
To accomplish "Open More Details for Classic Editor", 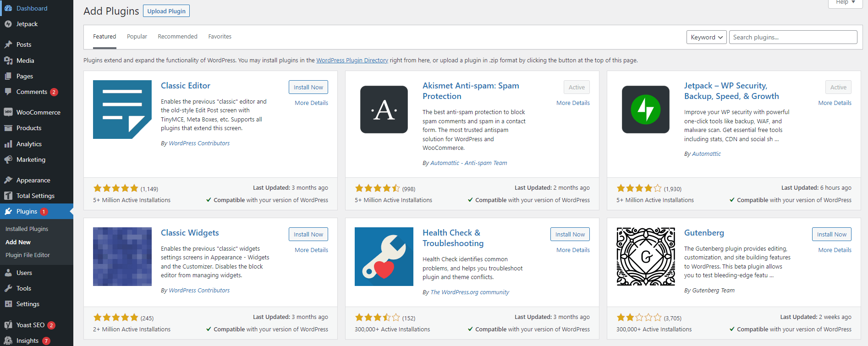I will click(311, 103).
